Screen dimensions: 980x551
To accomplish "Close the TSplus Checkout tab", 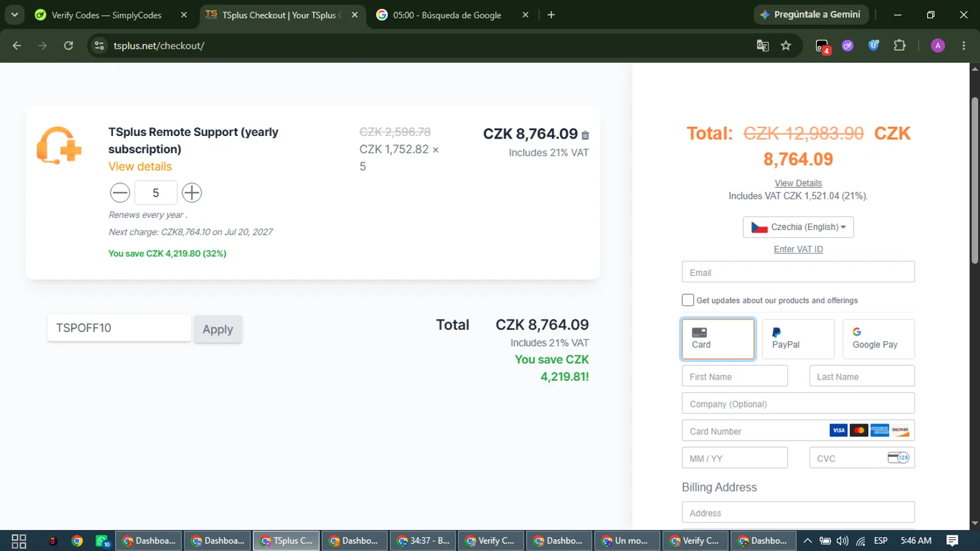I will 355,15.
